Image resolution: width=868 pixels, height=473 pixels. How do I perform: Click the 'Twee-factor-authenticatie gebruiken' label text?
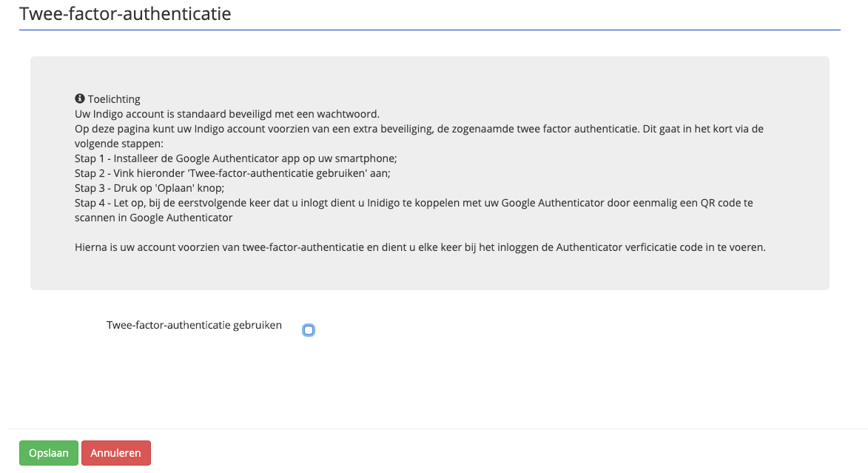pos(194,325)
